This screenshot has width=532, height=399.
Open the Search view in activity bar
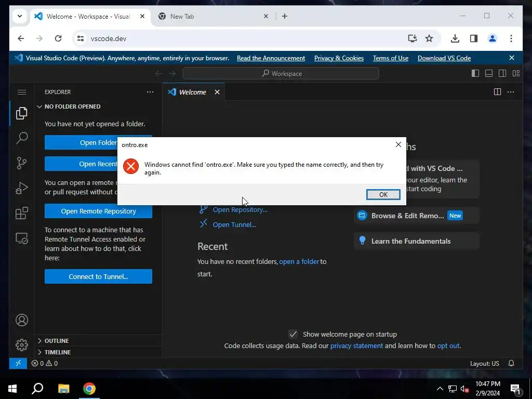pyautogui.click(x=22, y=138)
